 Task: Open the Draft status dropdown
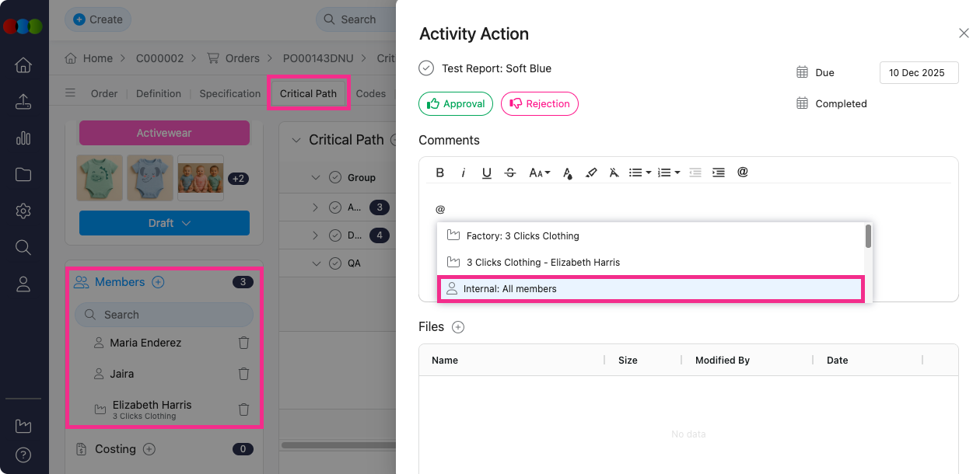(x=164, y=223)
